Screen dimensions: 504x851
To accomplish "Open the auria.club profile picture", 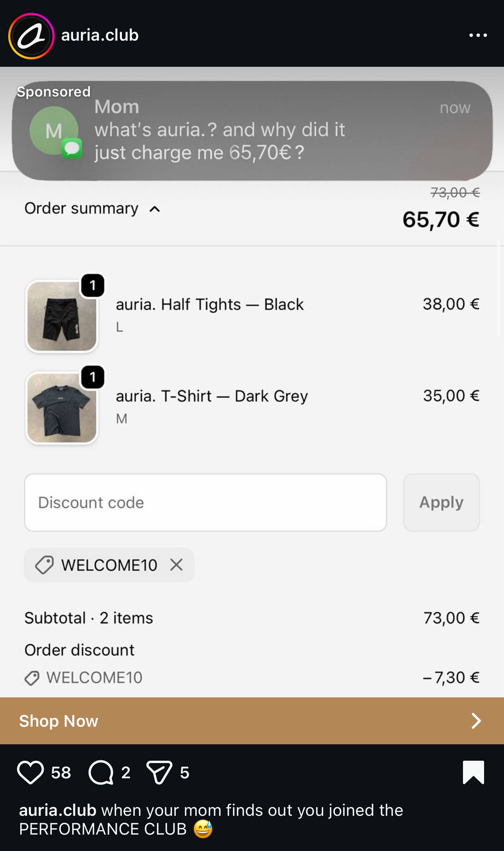I will pos(31,36).
